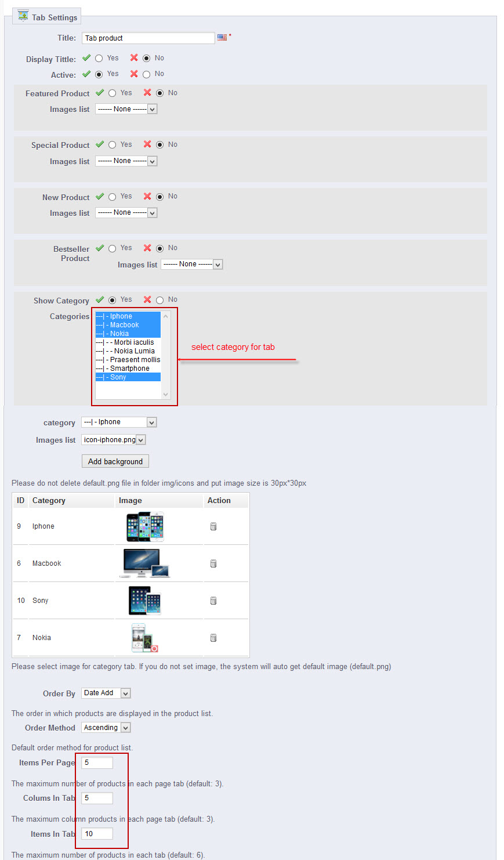Select Praesent mollis in Categories list

[128, 360]
